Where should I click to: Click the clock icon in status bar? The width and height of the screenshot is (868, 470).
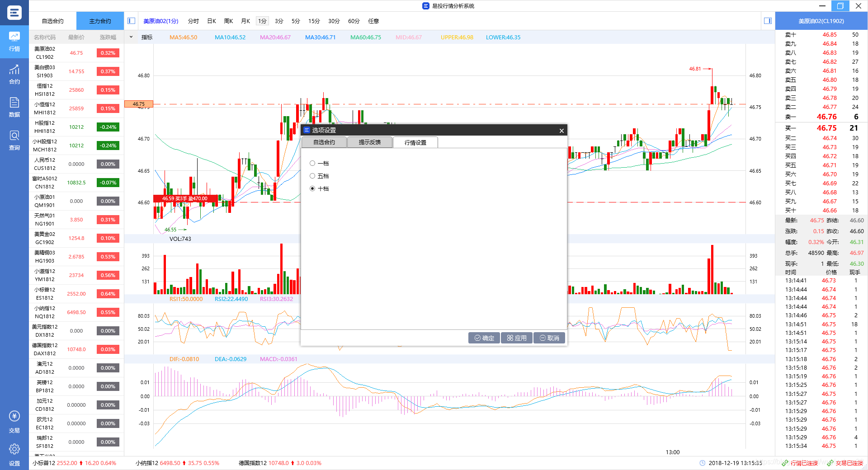point(702,463)
